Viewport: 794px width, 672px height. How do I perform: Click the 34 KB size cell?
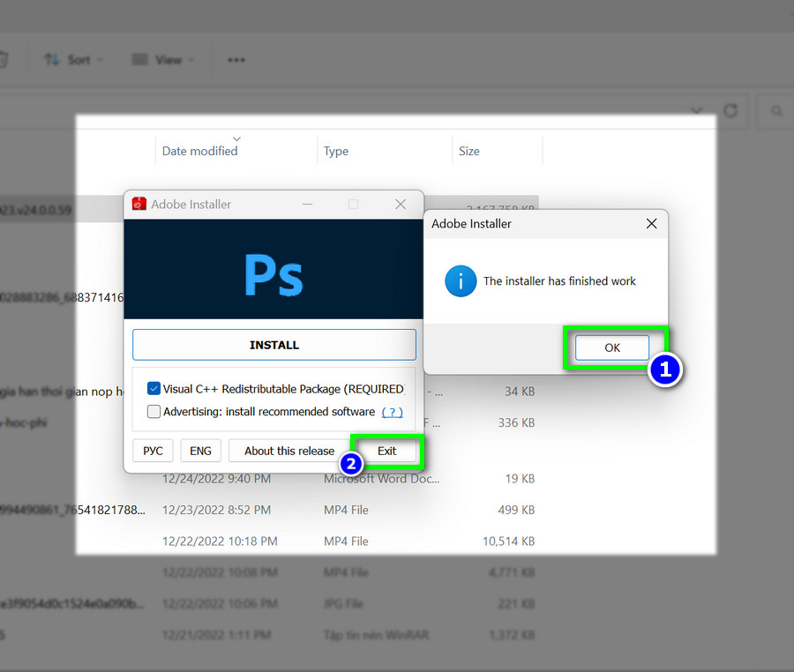coord(520,392)
